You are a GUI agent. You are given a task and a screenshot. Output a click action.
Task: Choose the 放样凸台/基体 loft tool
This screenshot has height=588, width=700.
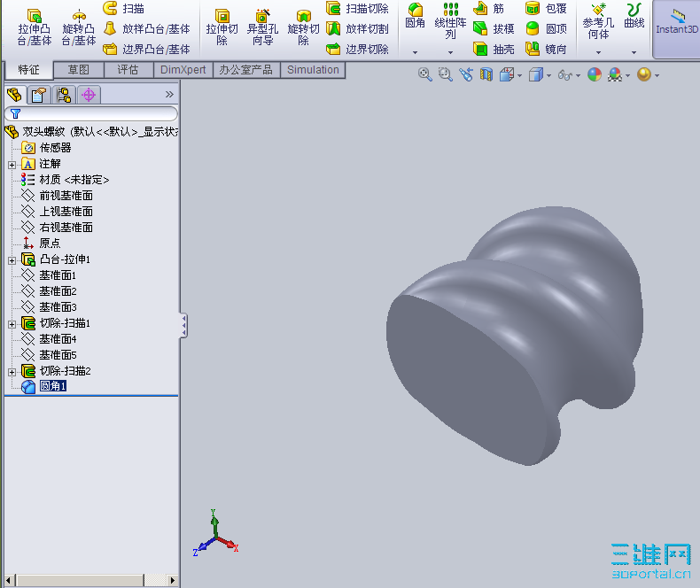(146, 28)
